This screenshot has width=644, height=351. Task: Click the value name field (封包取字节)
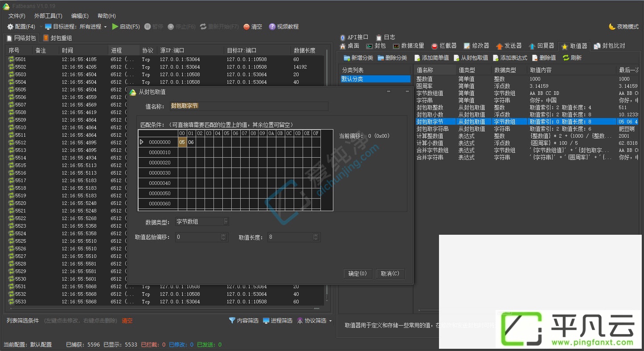pyautogui.click(x=249, y=106)
